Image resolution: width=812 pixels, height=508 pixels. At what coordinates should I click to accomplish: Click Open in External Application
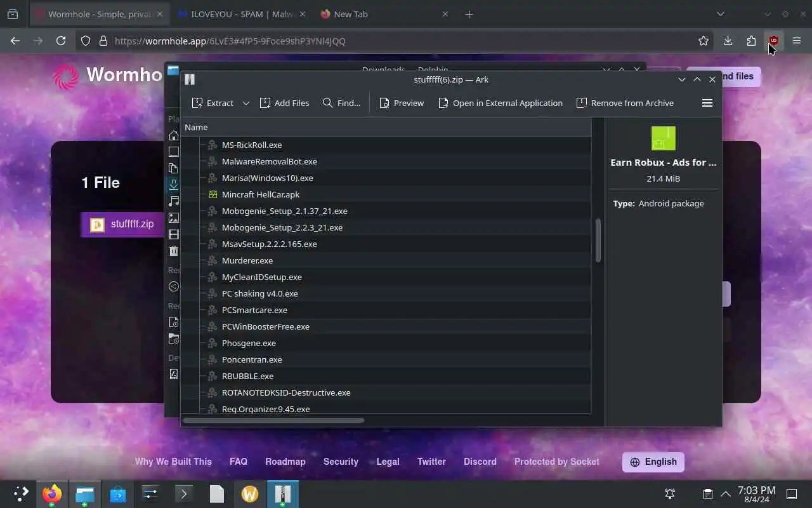pos(501,103)
